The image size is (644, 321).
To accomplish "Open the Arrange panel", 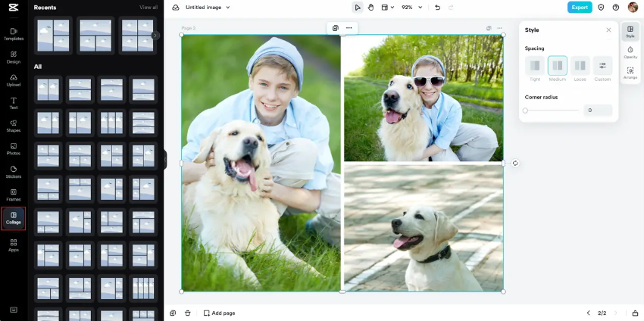I will pyautogui.click(x=630, y=73).
